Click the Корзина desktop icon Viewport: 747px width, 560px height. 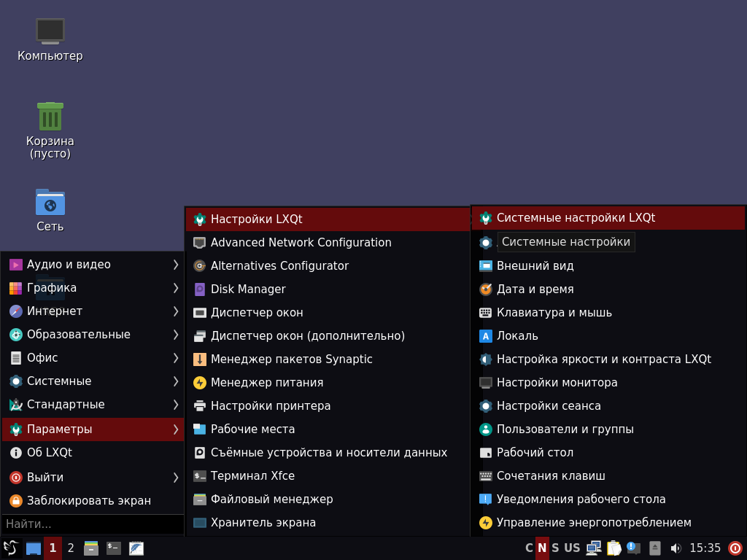(x=50, y=131)
